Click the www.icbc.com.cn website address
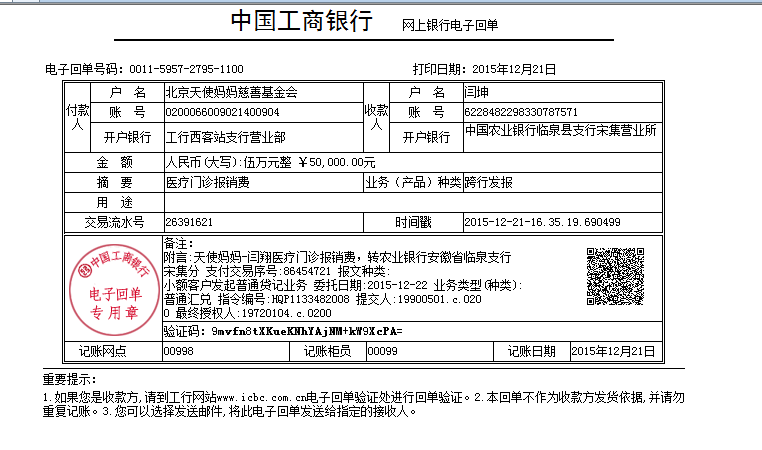The image size is (762, 450). coord(261,398)
